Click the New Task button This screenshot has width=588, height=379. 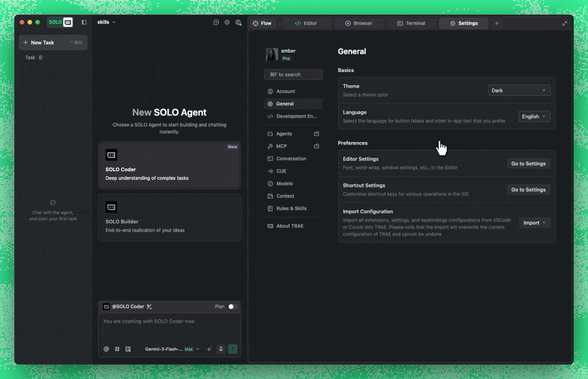coord(53,42)
